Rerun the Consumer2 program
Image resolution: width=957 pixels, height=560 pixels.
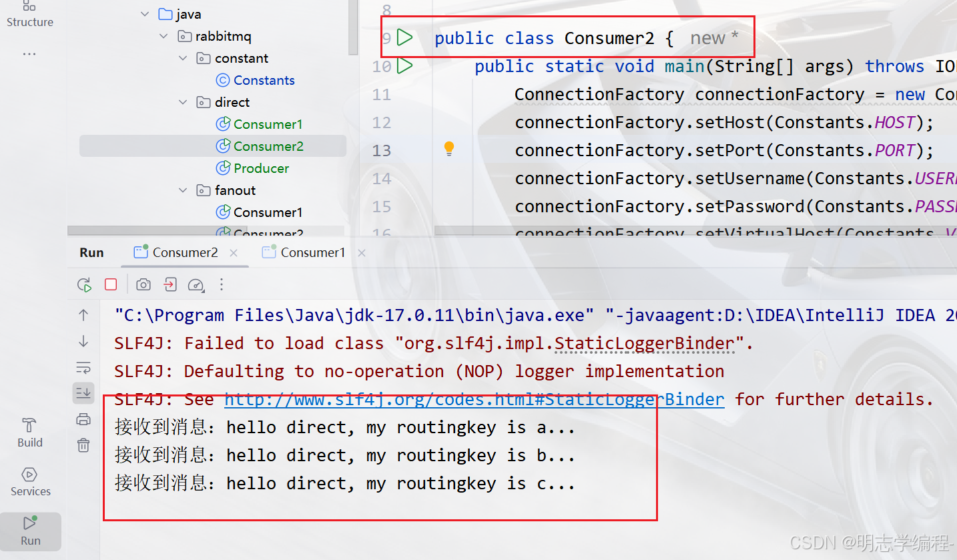tap(84, 285)
